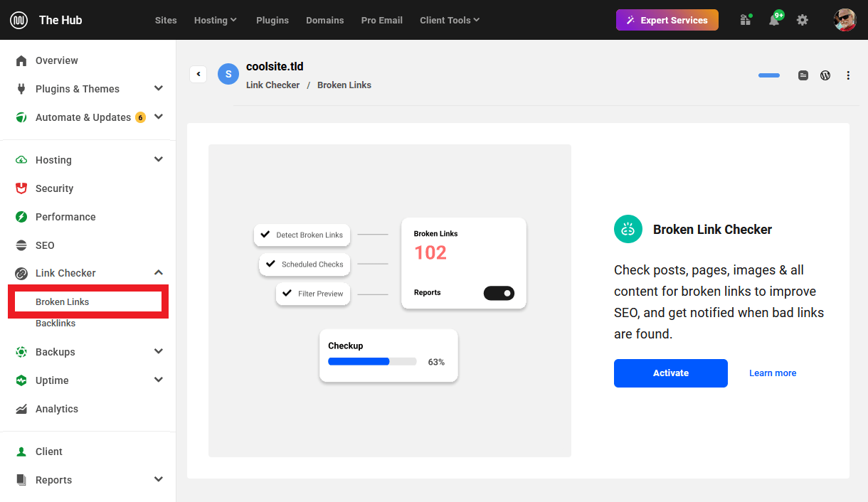Click the coolsite.tld site name

(x=275, y=66)
